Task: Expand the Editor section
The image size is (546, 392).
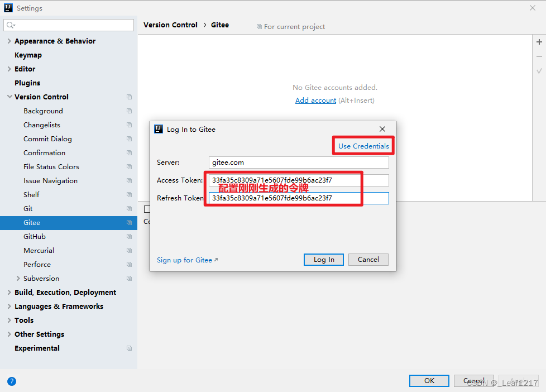Action: click(9, 69)
